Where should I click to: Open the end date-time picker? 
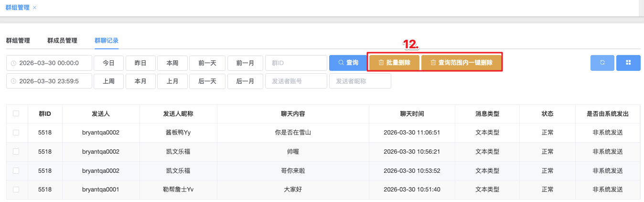[x=49, y=81]
